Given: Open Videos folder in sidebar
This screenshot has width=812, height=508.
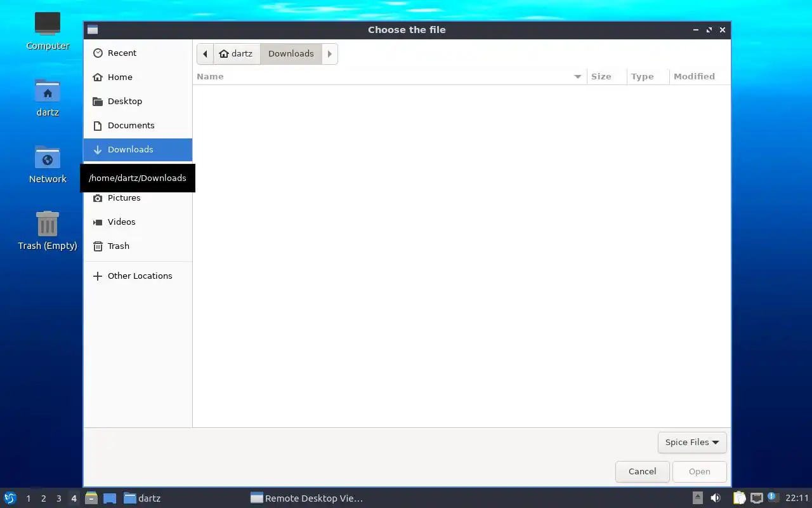Looking at the screenshot, I should click(138, 222).
